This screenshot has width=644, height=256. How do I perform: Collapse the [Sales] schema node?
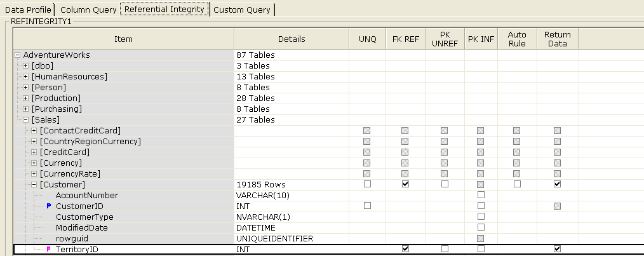[25, 119]
